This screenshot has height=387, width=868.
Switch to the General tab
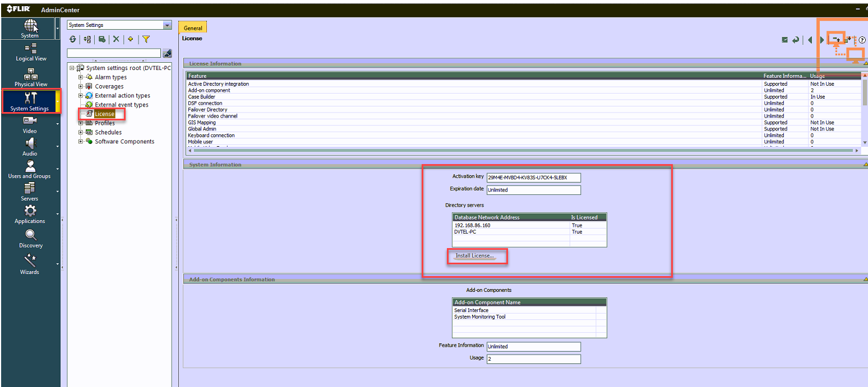tap(193, 27)
